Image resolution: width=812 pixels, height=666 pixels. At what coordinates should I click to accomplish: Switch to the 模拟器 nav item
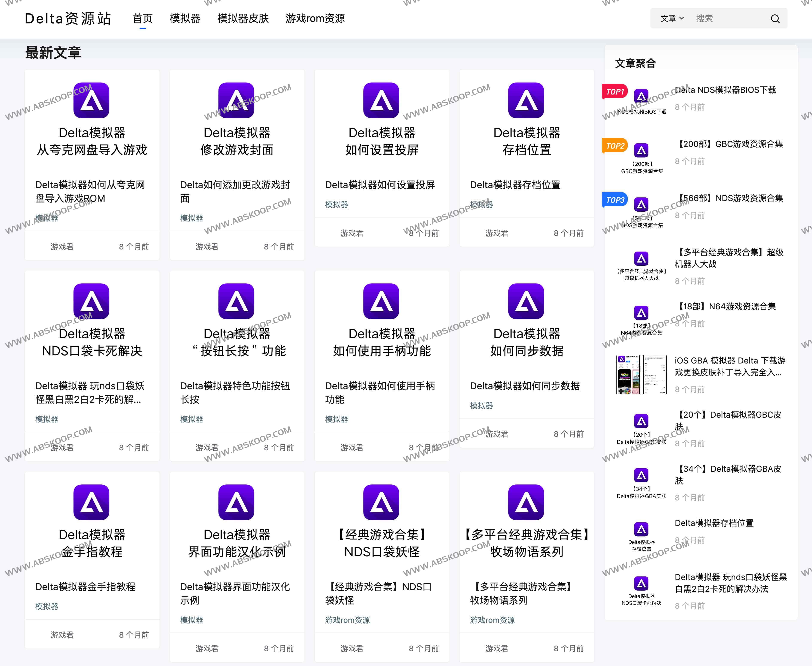point(185,18)
